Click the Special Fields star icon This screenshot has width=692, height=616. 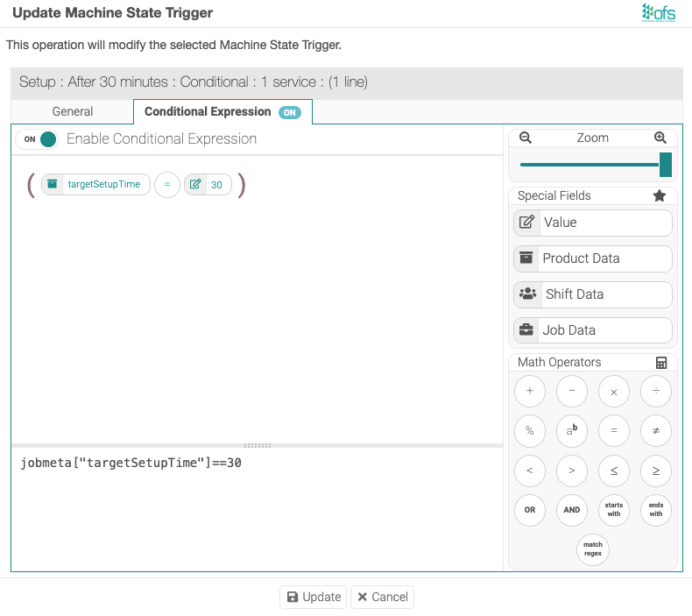pos(660,196)
